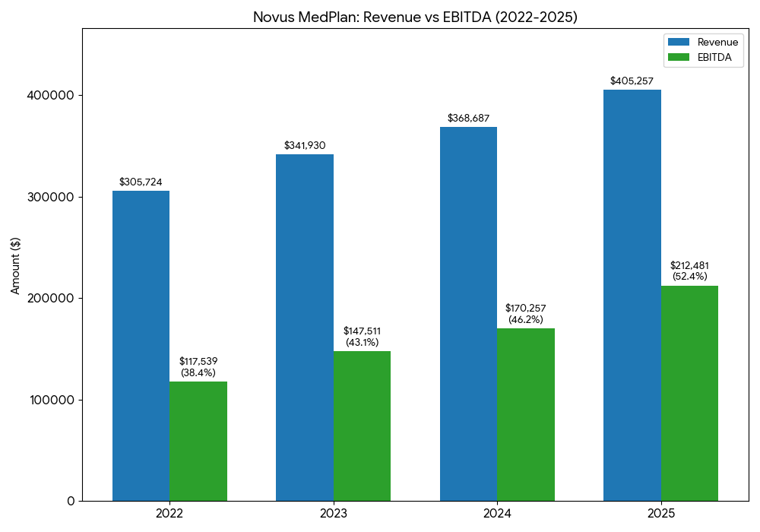The image size is (760, 532).
Task: Select the 2025 EBITDA bar
Action: [x=689, y=393]
